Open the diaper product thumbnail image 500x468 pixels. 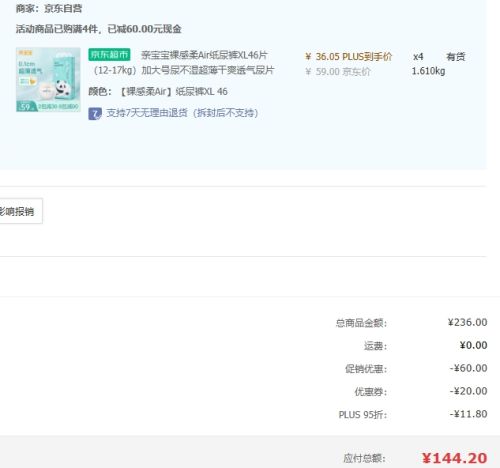click(48, 80)
